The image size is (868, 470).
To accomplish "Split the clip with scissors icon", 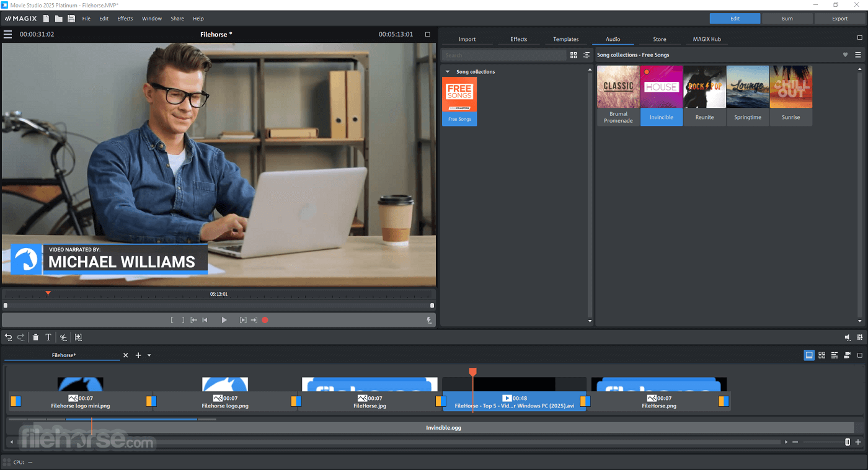I will (63, 337).
